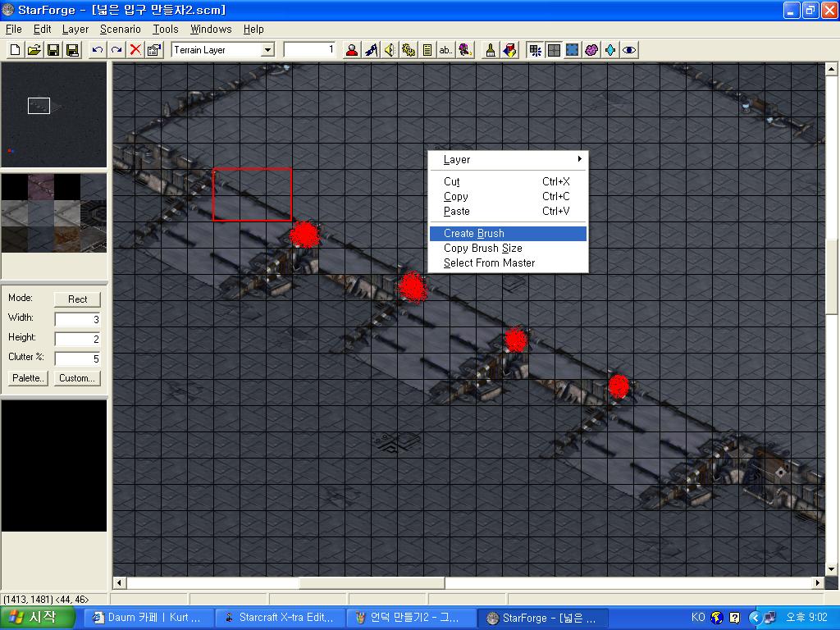
Task: Undo the last action
Action: tap(97, 50)
